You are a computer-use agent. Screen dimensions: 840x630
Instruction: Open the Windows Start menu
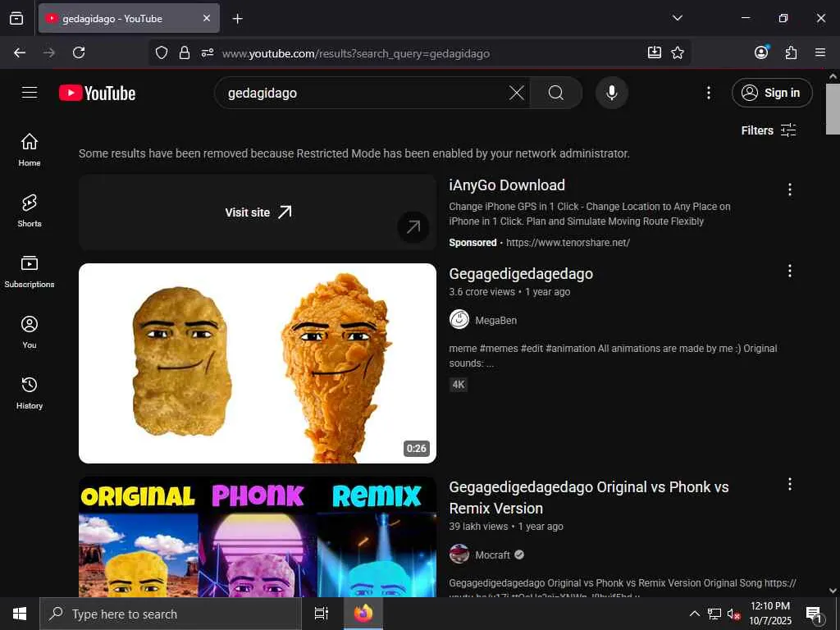pos(20,614)
